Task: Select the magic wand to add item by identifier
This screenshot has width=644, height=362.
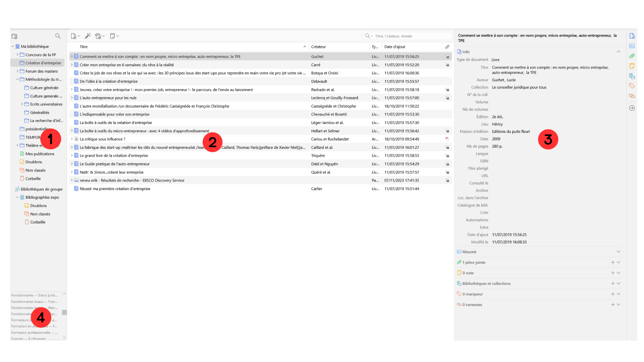Action: tap(88, 36)
